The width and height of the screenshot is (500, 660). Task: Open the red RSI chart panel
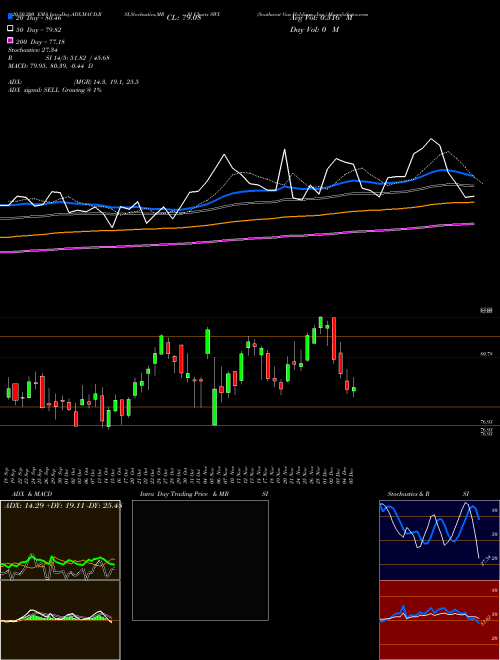click(x=439, y=620)
